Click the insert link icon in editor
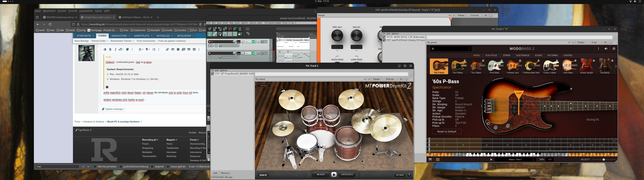 pyautogui.click(x=167, y=50)
